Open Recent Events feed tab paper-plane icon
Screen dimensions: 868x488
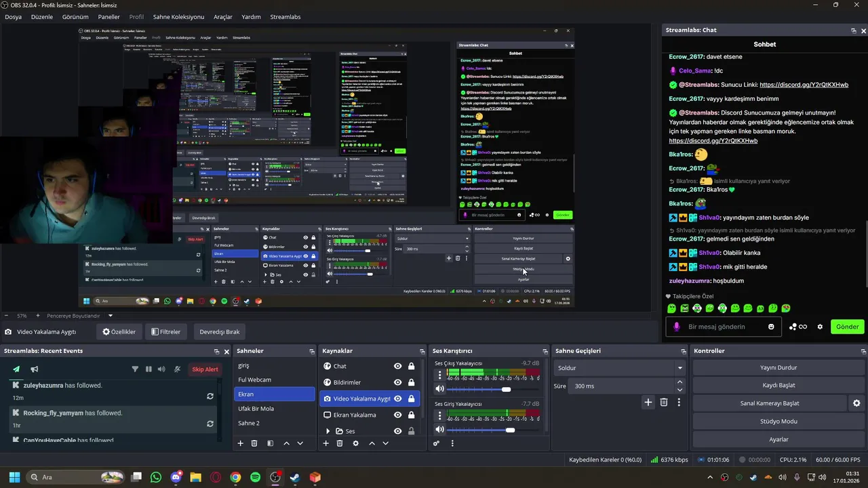[16, 369]
